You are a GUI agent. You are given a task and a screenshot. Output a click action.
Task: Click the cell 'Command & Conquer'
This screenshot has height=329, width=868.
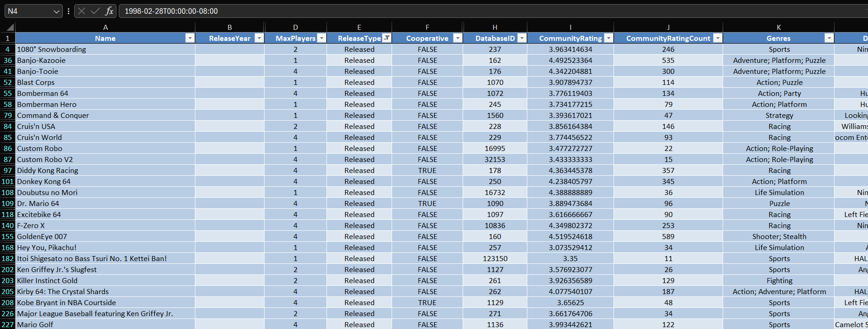[105, 115]
